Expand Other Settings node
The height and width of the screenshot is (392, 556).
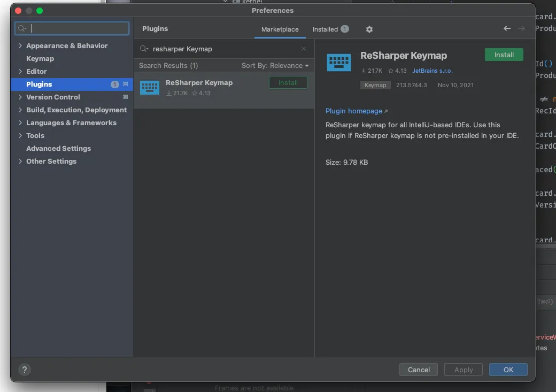pyautogui.click(x=20, y=161)
